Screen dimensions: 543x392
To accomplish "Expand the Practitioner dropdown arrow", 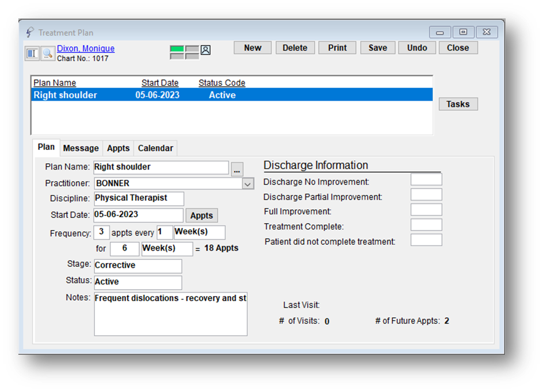I will click(247, 184).
